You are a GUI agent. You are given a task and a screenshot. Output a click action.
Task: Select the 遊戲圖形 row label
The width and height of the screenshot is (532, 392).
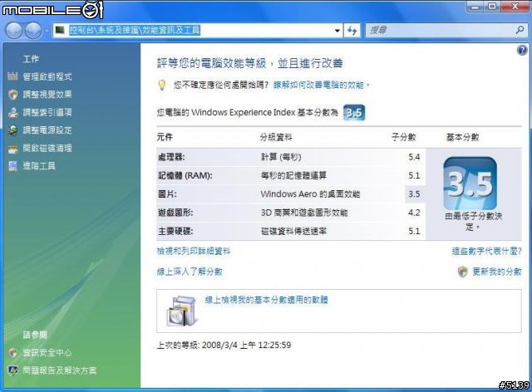pos(175,213)
